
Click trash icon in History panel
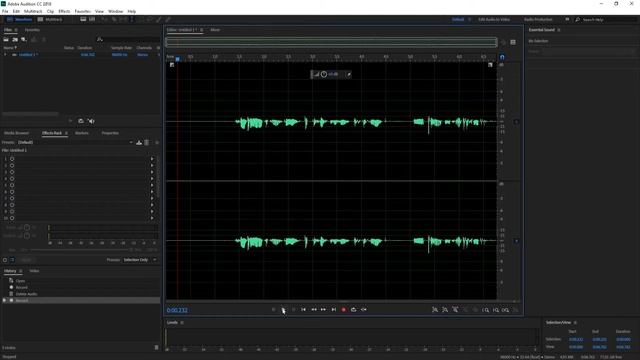[156, 348]
